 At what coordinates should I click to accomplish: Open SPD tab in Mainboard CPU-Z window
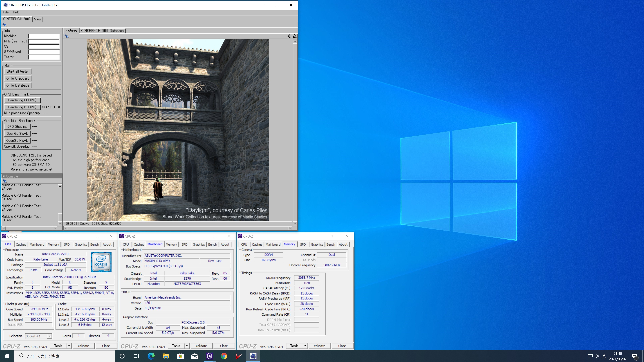coord(184,244)
